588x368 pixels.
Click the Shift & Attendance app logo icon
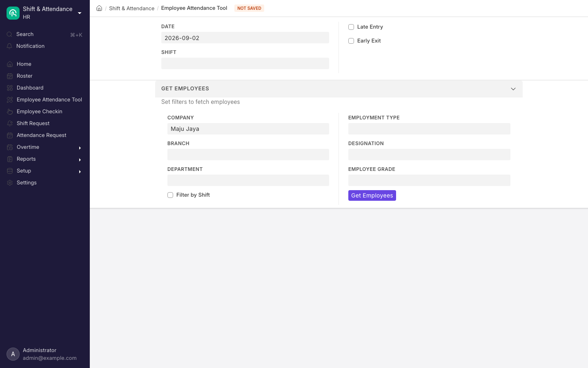tap(13, 13)
